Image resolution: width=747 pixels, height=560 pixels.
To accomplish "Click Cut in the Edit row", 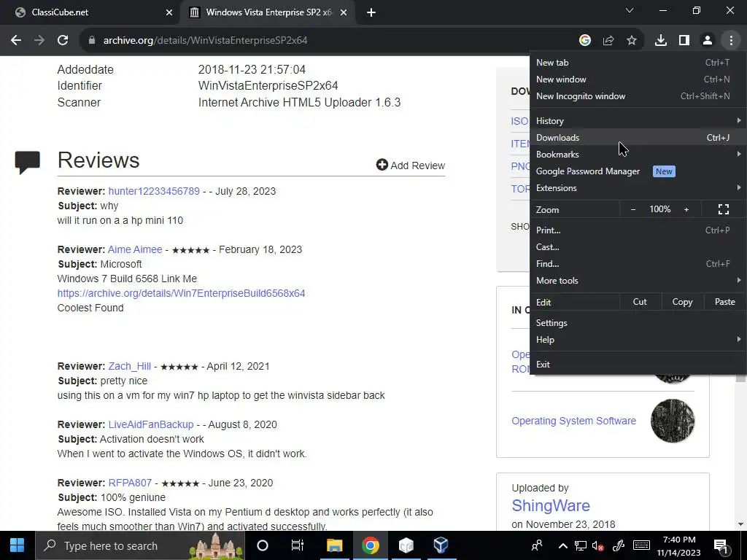I will click(640, 302).
